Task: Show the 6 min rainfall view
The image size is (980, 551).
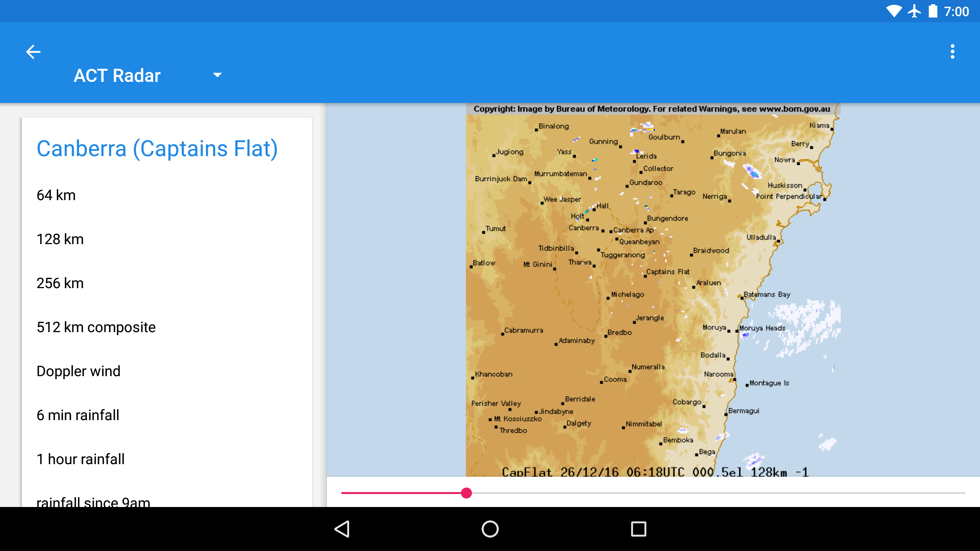Action: point(78,415)
